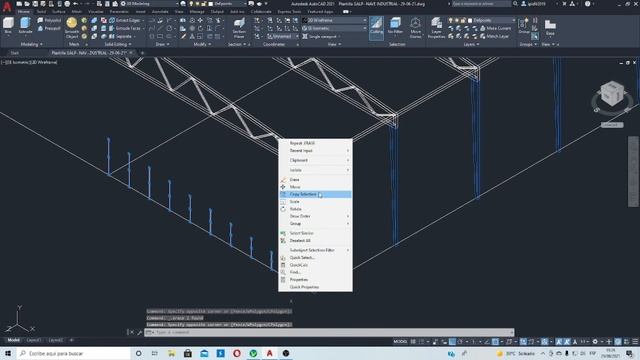Choose Copy Selection in context menu
640x360 pixels.
315,194
